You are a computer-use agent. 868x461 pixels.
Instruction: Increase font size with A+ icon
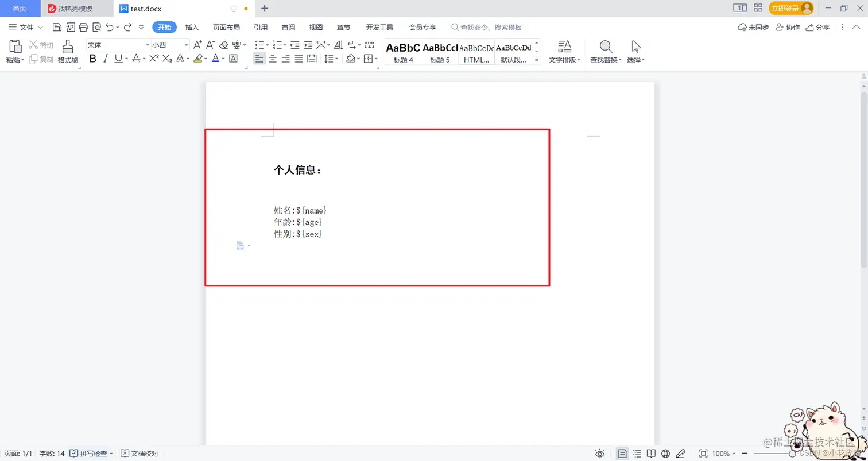click(x=197, y=45)
